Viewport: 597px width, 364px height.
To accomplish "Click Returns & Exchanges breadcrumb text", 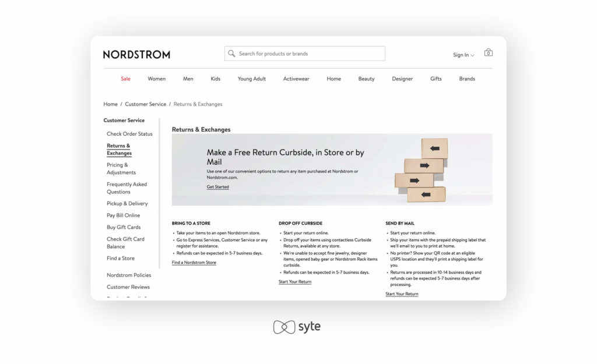I will coord(198,104).
